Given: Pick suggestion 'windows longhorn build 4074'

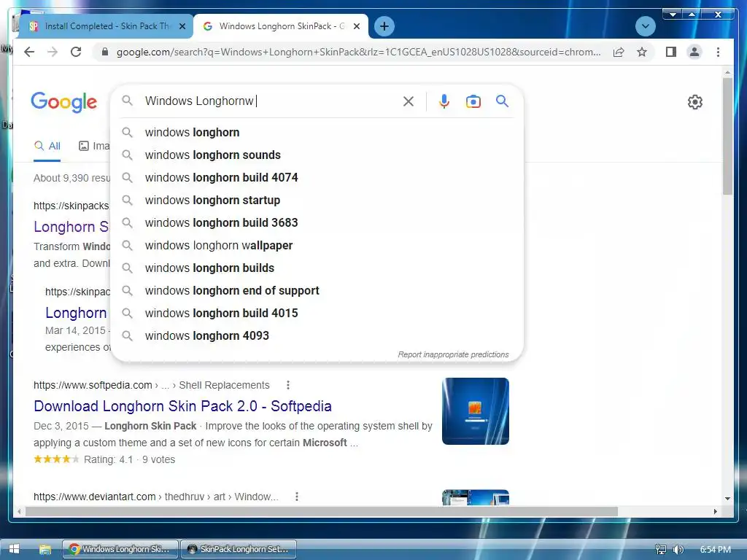Looking at the screenshot, I should tap(317, 178).
